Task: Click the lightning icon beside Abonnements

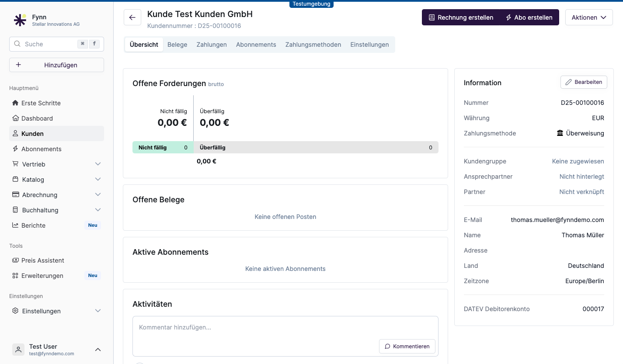Action: pos(16,149)
